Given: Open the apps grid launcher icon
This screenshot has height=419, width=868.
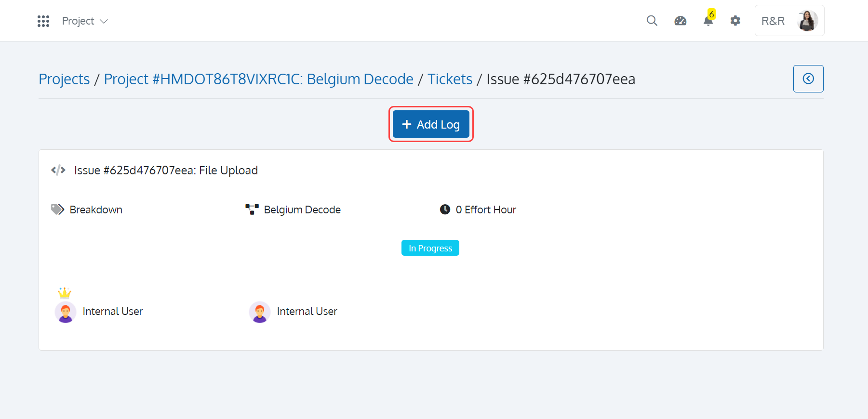Looking at the screenshot, I should [x=43, y=21].
